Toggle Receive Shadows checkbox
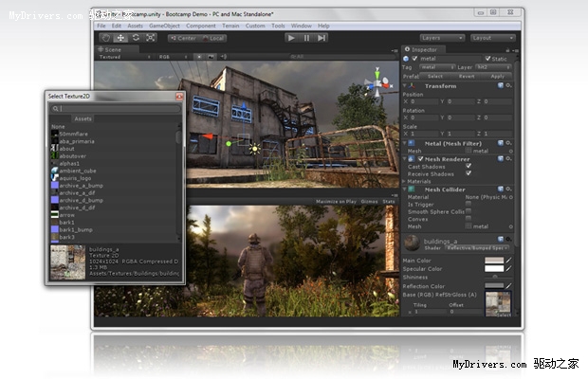The width and height of the screenshot is (588, 379). (469, 173)
